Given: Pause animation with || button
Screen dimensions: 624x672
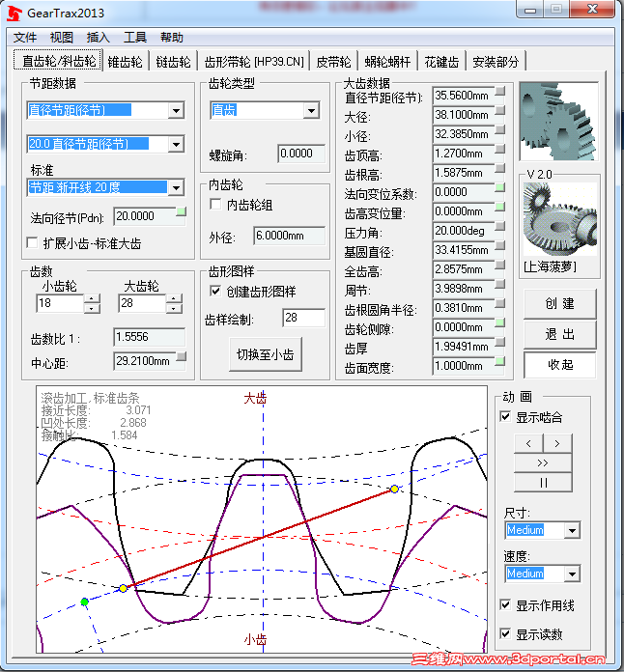Looking at the screenshot, I should [543, 483].
